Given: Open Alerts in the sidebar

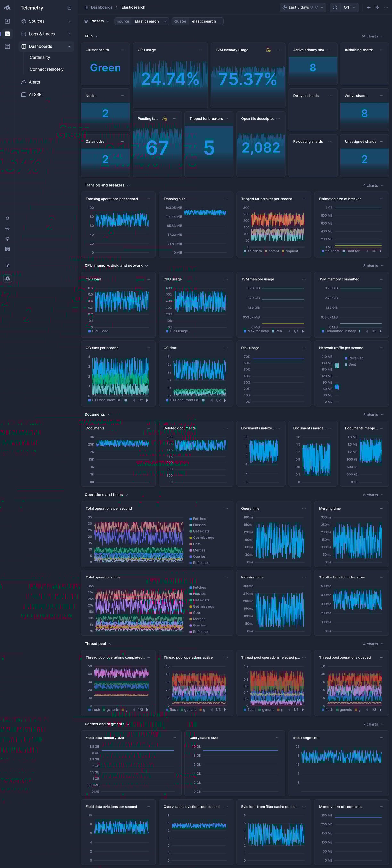Looking at the screenshot, I should click(34, 82).
